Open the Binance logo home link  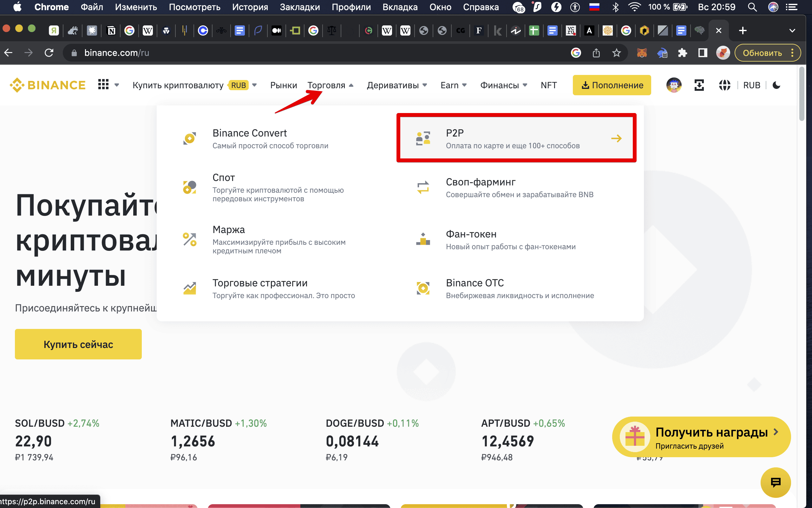point(48,85)
